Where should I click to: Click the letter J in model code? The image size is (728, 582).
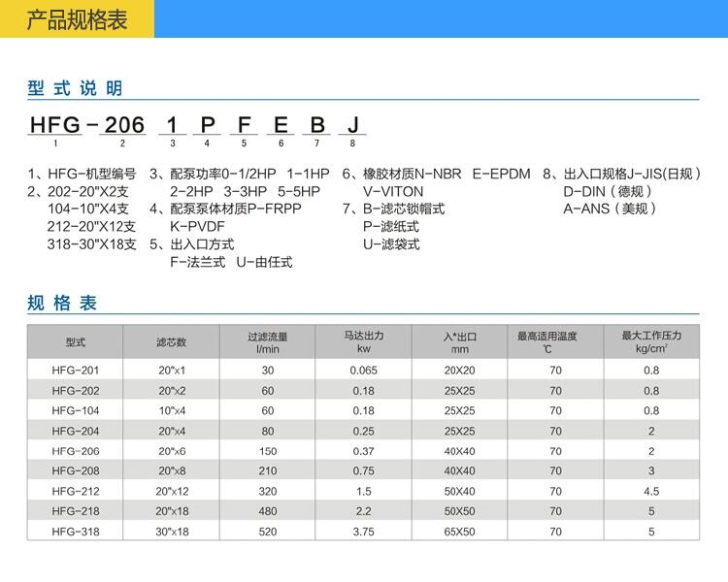pos(353,124)
